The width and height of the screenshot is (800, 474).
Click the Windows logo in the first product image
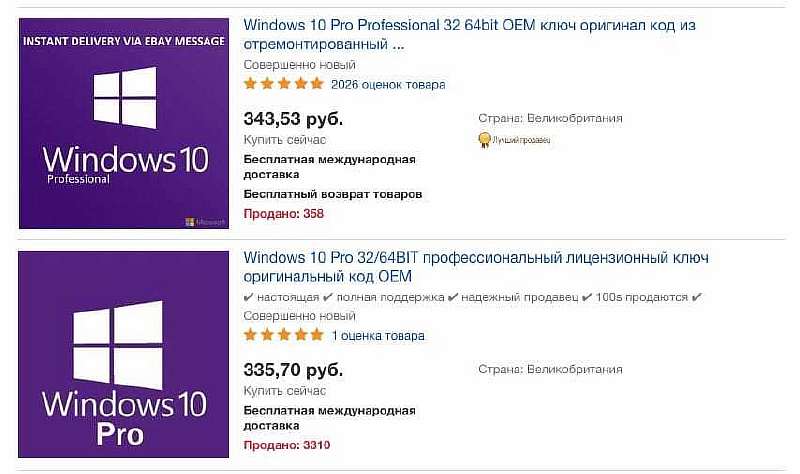coord(126,97)
